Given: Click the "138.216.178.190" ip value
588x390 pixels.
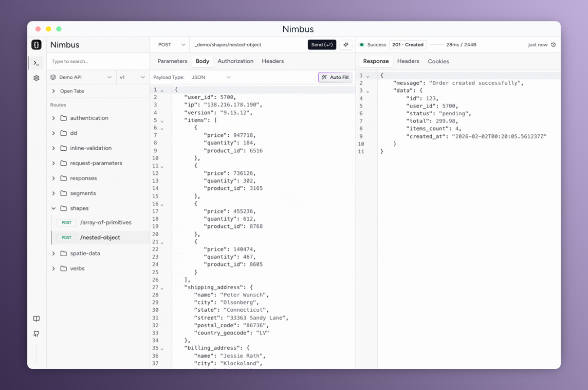Looking at the screenshot, I should point(231,105).
